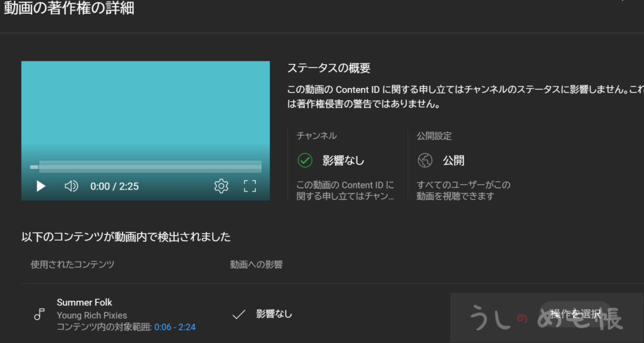The width and height of the screenshot is (644, 343).
Task: Click the truncated channel description under 影響なし
Action: point(345,190)
